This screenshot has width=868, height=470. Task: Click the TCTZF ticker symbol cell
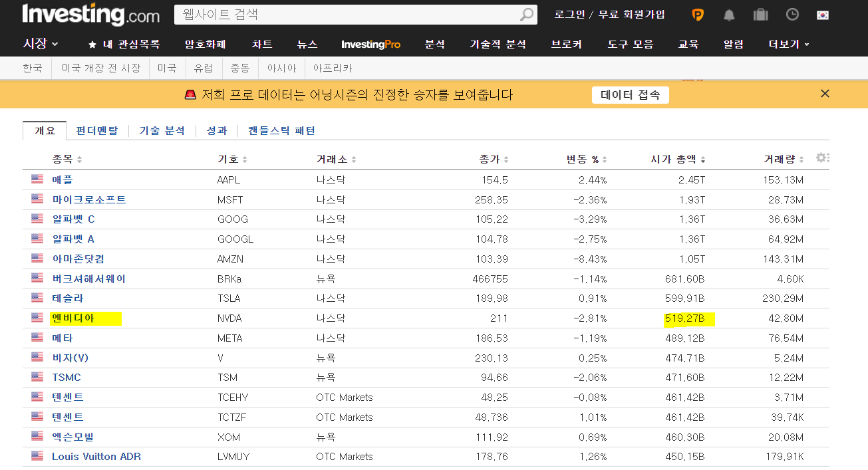[231, 417]
